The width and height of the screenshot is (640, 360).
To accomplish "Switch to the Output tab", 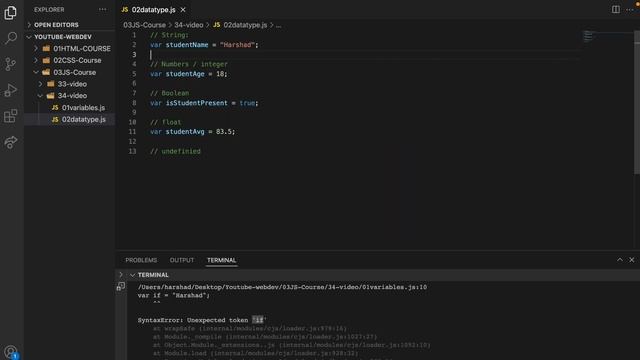I will [182, 260].
